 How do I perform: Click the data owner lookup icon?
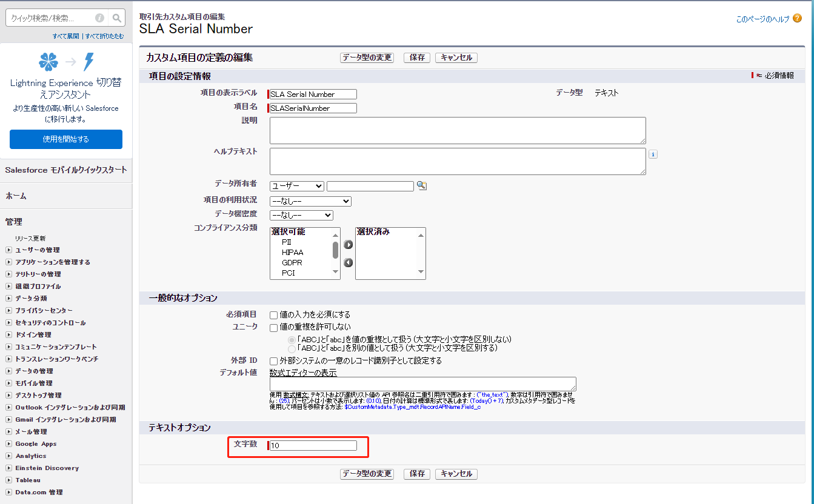pyautogui.click(x=421, y=186)
